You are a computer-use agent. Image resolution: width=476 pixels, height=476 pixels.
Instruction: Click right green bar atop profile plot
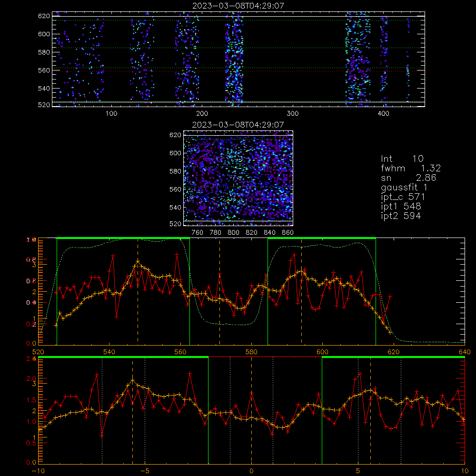[x=322, y=238]
